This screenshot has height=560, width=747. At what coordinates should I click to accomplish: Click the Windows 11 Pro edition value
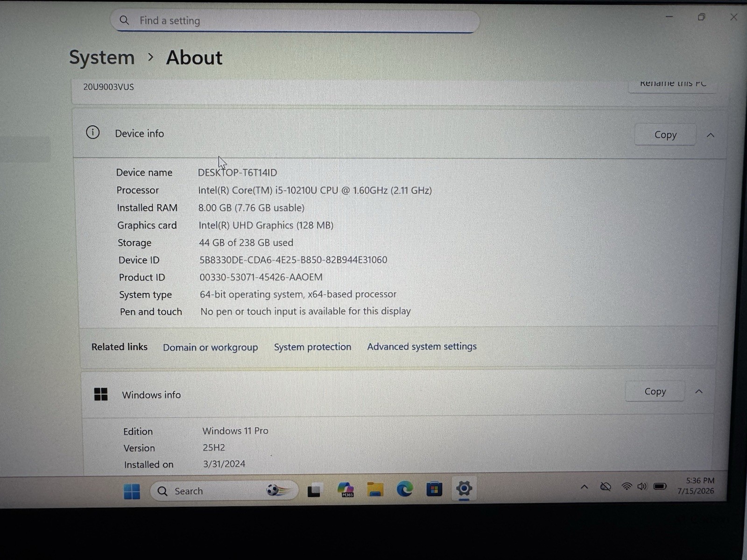[235, 431]
